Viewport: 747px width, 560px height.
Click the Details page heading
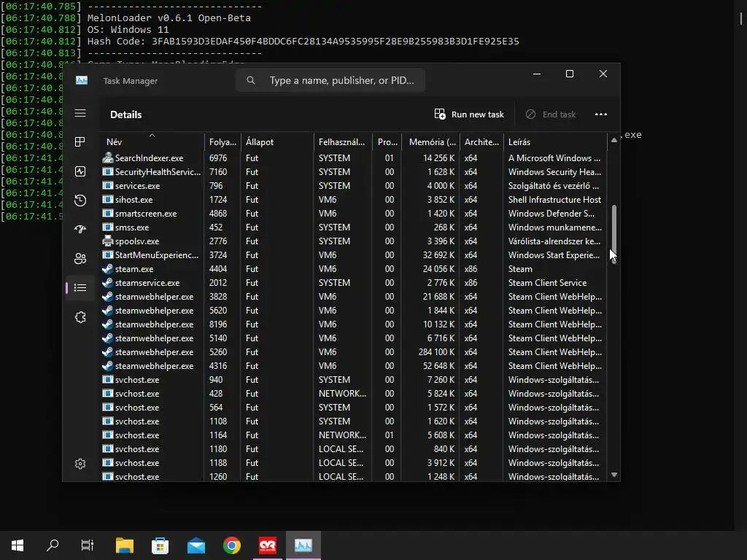coord(125,114)
